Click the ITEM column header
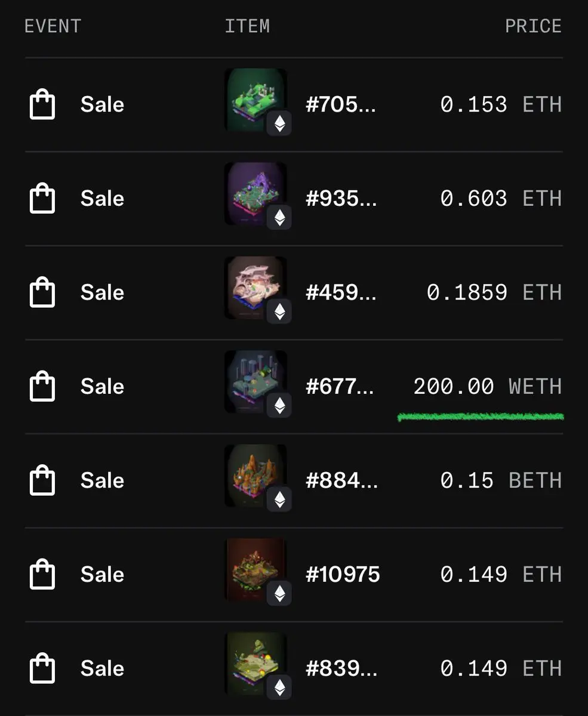588x716 pixels. pos(247,26)
